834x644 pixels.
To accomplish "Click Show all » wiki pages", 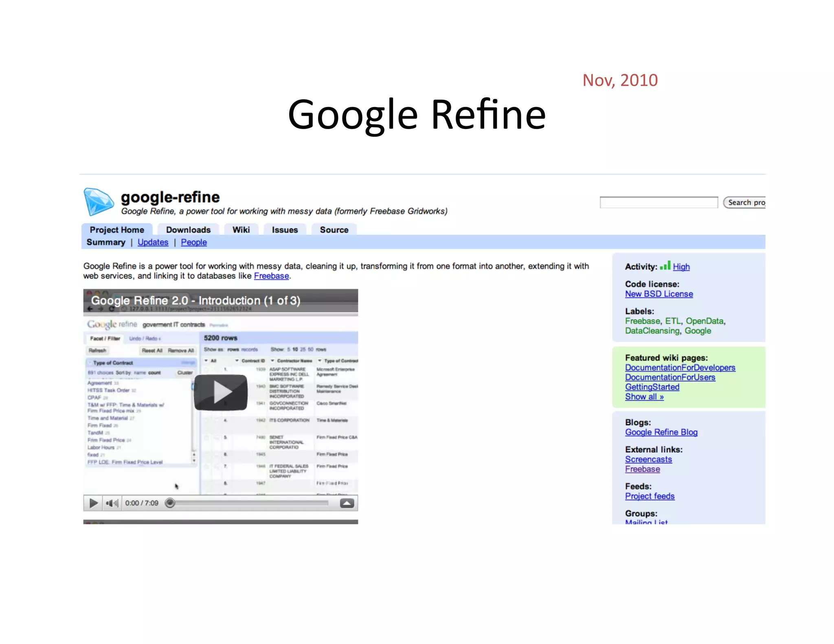I will coord(645,397).
